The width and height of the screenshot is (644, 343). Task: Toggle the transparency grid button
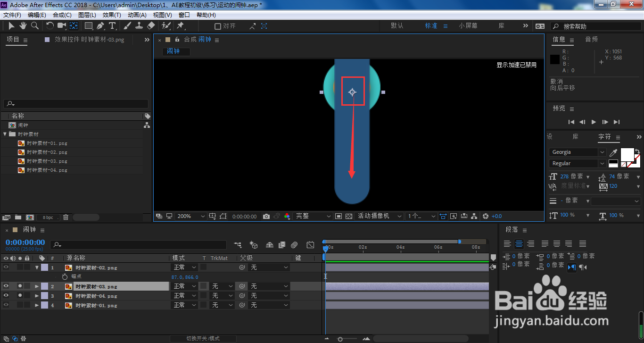point(349,216)
